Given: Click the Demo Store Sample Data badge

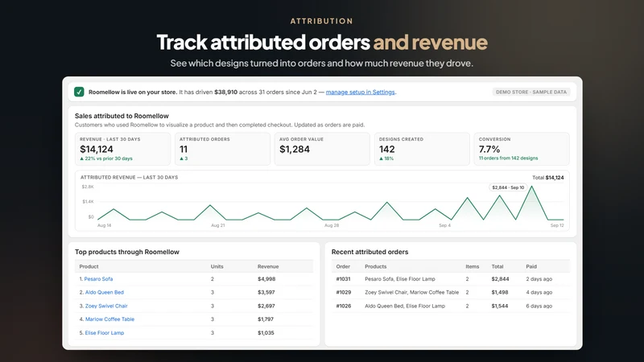Looking at the screenshot, I should 531,92.
